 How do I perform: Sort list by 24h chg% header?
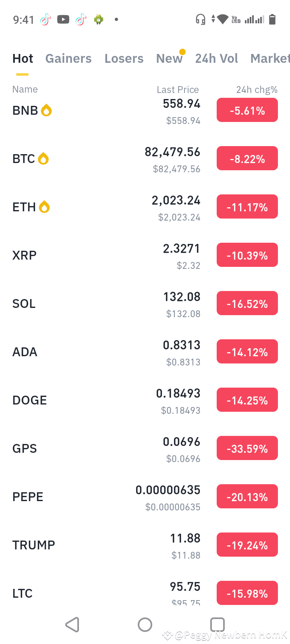[257, 89]
